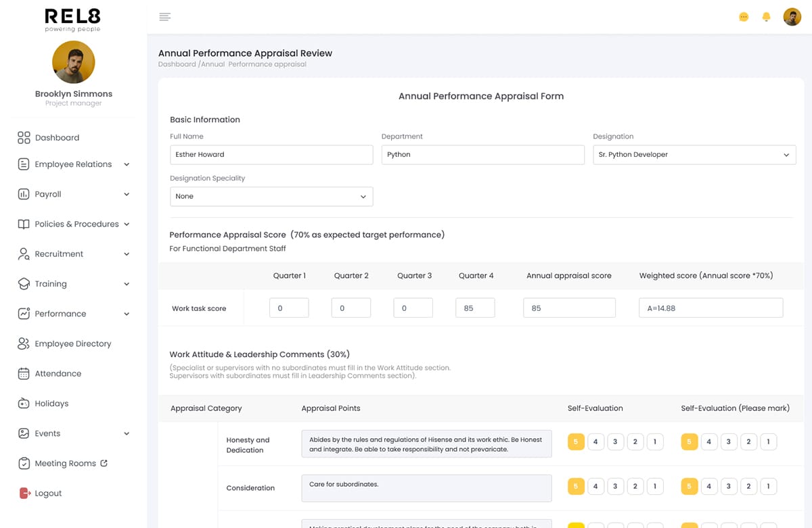The height and width of the screenshot is (528, 812).
Task: Click the Quarter 4 work task score field
Action: tap(475, 308)
